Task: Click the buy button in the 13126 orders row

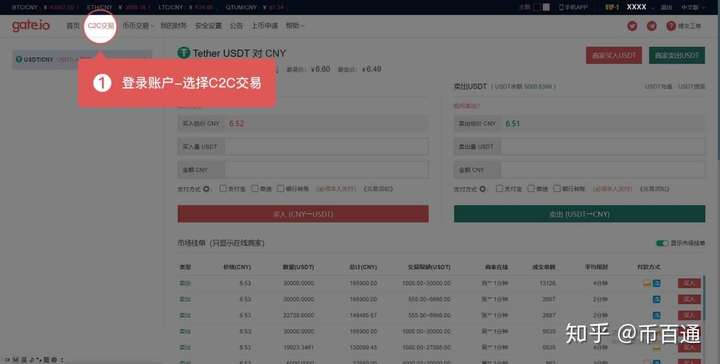Action: 689,283
